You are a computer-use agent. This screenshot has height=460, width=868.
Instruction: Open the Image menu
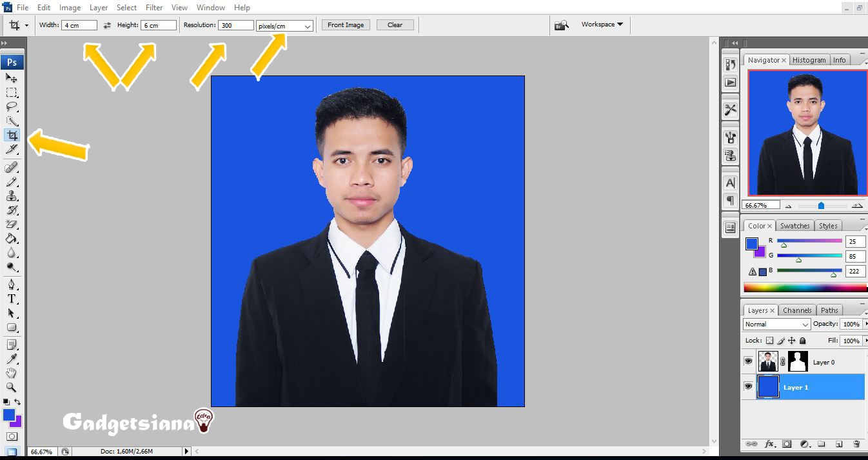click(69, 7)
